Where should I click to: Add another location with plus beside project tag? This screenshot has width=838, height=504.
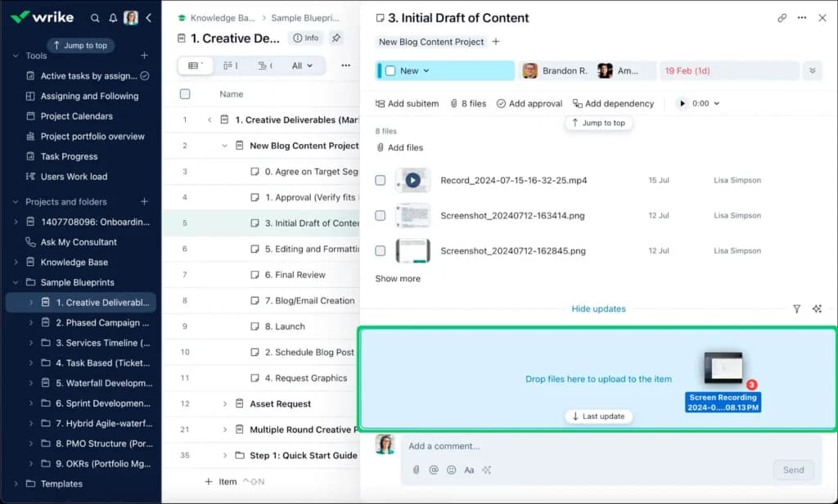(x=496, y=42)
